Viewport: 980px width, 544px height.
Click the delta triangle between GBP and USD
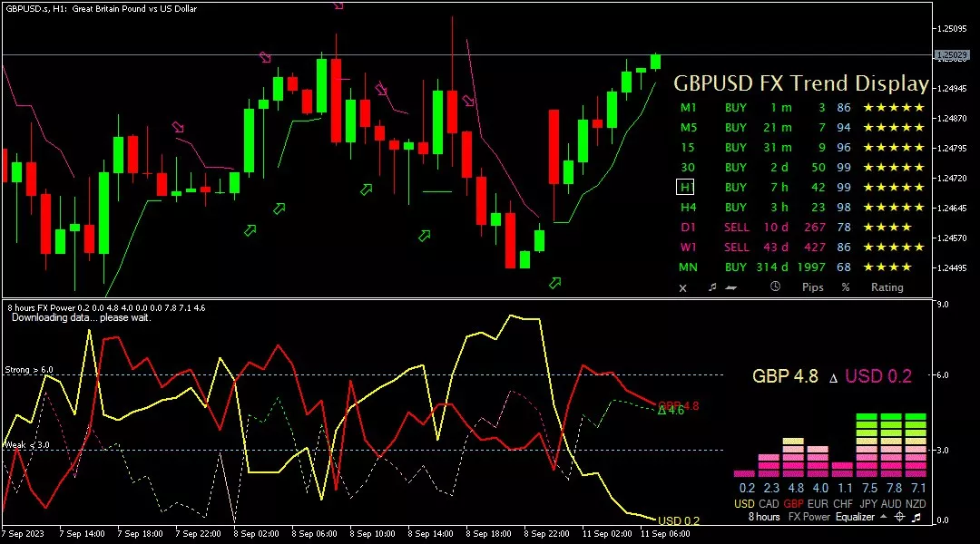coord(833,377)
